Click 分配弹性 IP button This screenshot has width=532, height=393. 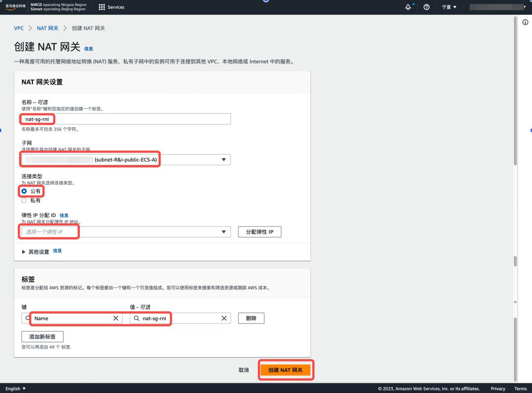[260, 232]
